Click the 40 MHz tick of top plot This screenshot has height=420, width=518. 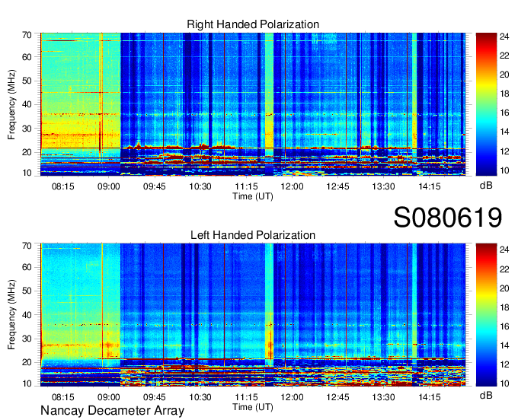click(x=27, y=104)
